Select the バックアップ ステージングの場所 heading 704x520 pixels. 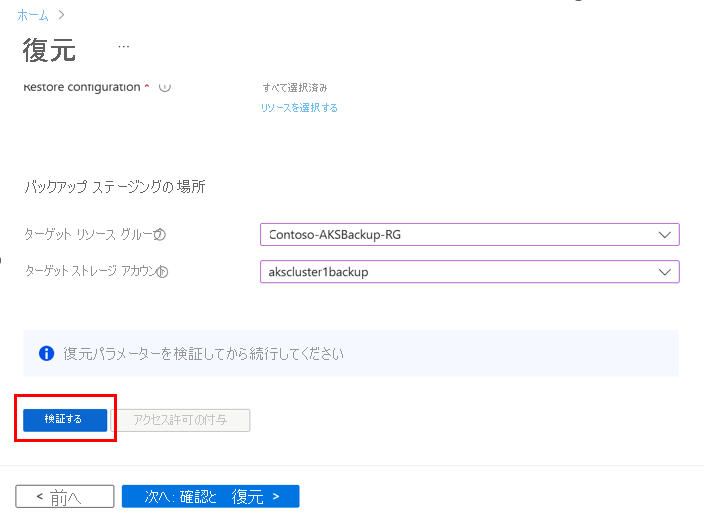(115, 186)
